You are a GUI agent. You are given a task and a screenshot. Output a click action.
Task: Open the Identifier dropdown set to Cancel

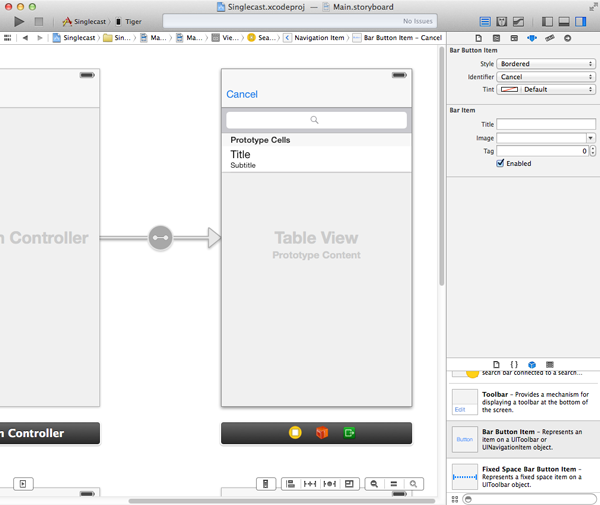546,77
